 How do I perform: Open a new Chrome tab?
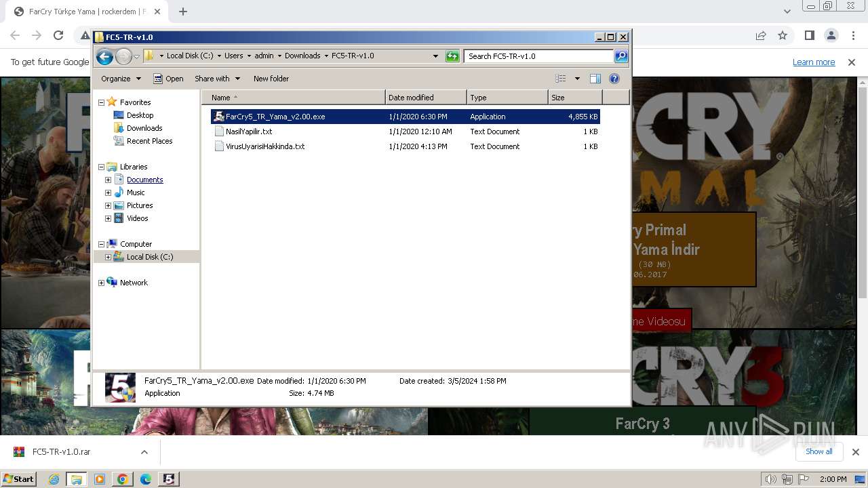[183, 12]
